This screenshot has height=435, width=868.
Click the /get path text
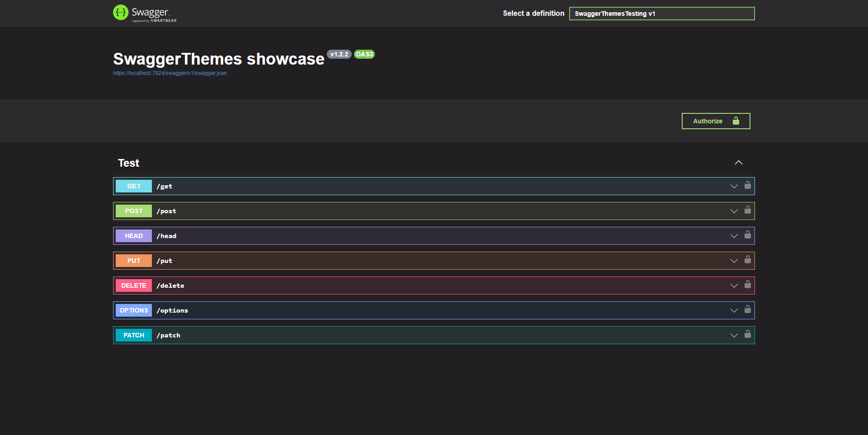[x=165, y=186]
